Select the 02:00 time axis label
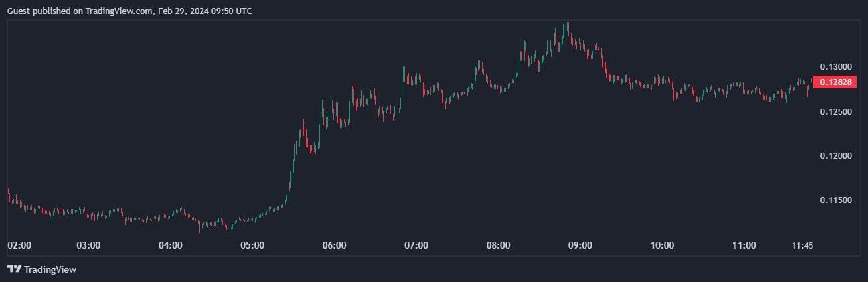Screen dimensions: 868x282 coord(19,246)
